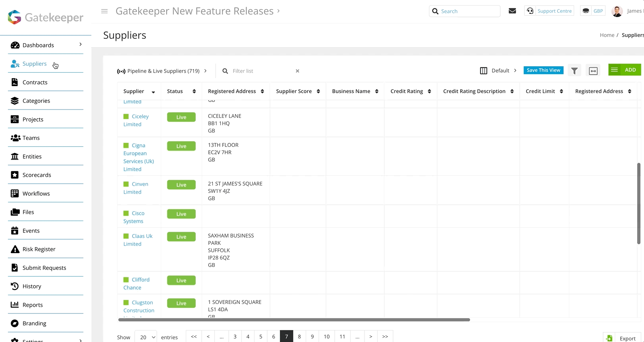This screenshot has width=644, height=342.
Task: Click the Export spreadsheet icon
Action: click(x=609, y=338)
